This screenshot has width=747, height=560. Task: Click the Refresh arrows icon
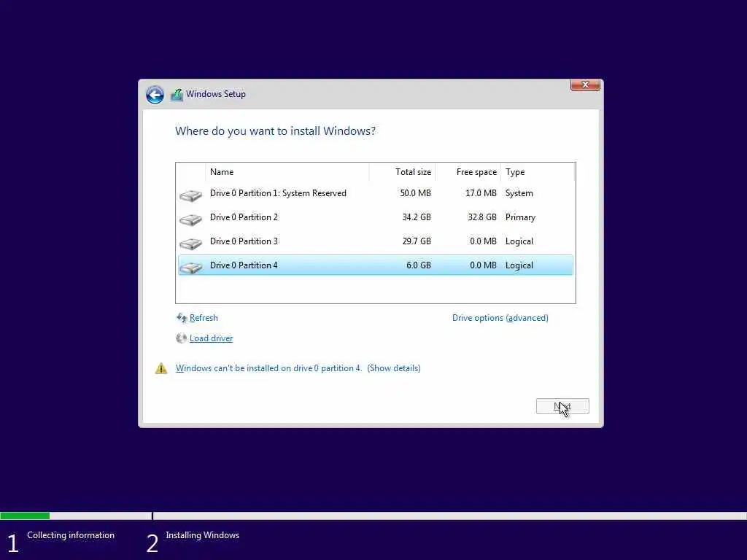[x=182, y=318]
